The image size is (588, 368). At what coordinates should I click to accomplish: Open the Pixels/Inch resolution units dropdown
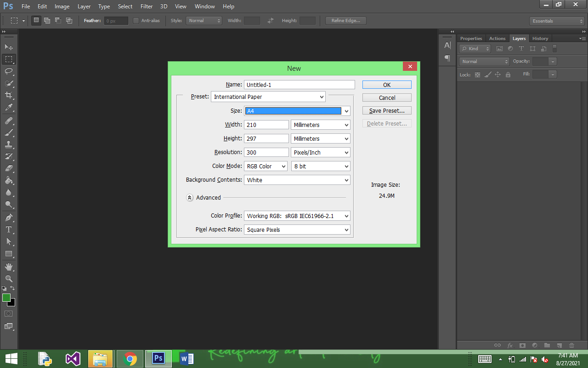[321, 152]
